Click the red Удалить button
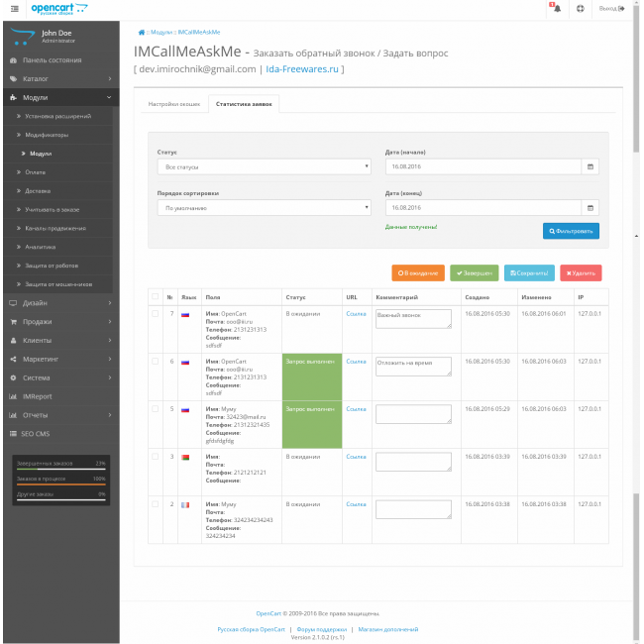This screenshot has width=644, height=644. 581,272
